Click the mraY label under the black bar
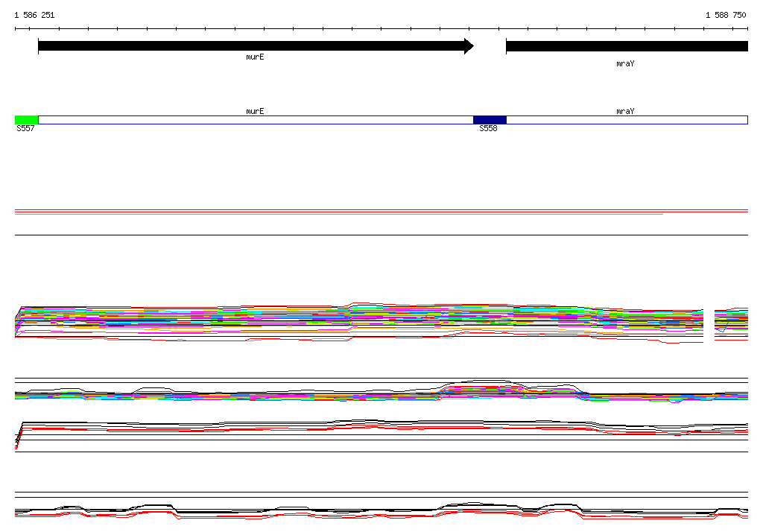763x532 pixels. pyautogui.click(x=625, y=64)
